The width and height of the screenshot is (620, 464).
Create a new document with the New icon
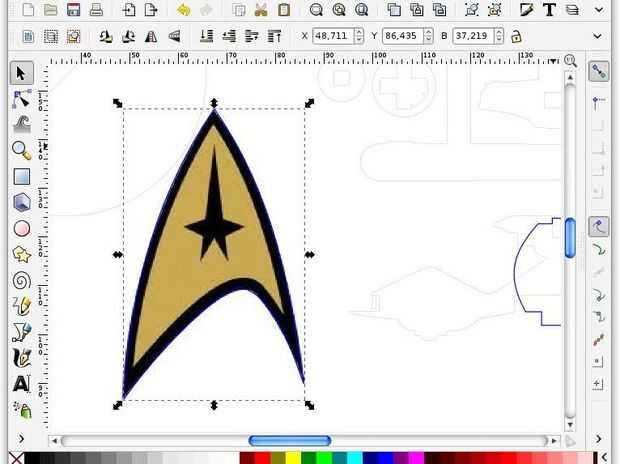28,9
